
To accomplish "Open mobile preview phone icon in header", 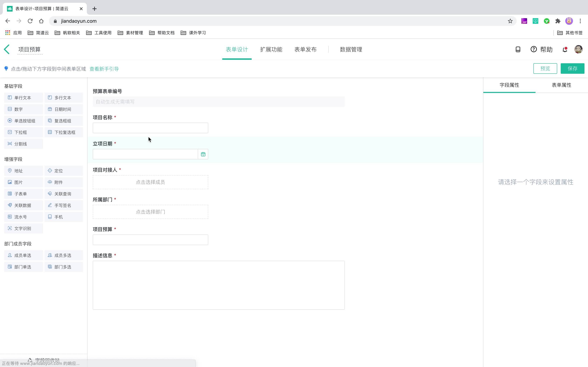I will click(x=518, y=49).
